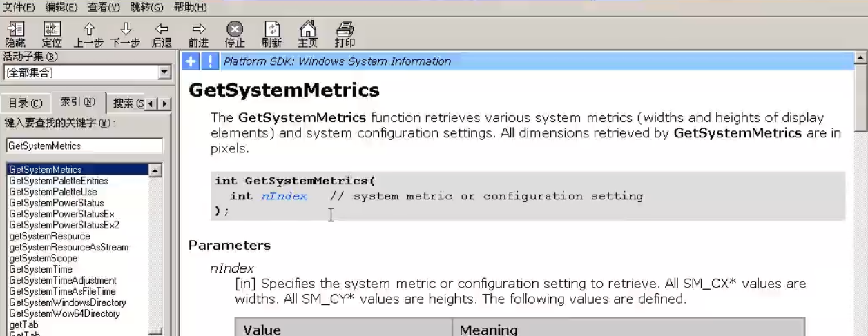Image resolution: width=868 pixels, height=336 pixels.
Task: Switch to the 索引(N) tab
Action: 77,102
